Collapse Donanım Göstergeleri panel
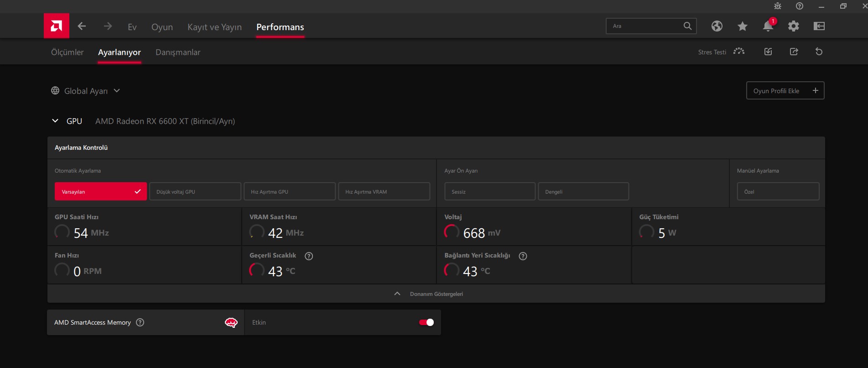The width and height of the screenshot is (868, 368). pyautogui.click(x=436, y=294)
